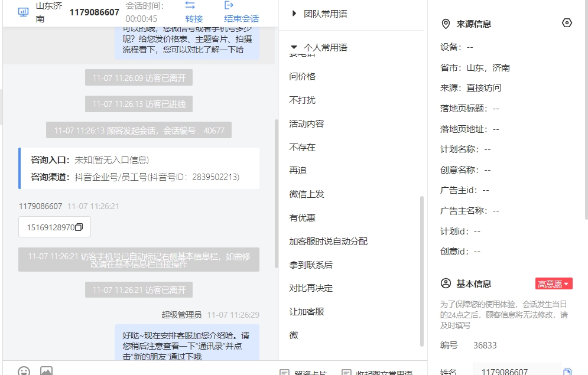The width and height of the screenshot is (588, 375).
Task: Choose the 对比再决定 quick phrase
Action: [x=310, y=288]
